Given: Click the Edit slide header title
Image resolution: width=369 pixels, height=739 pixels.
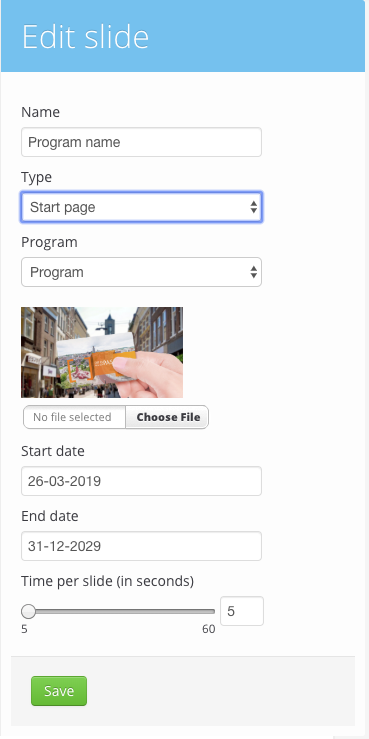Looking at the screenshot, I should coord(85,37).
